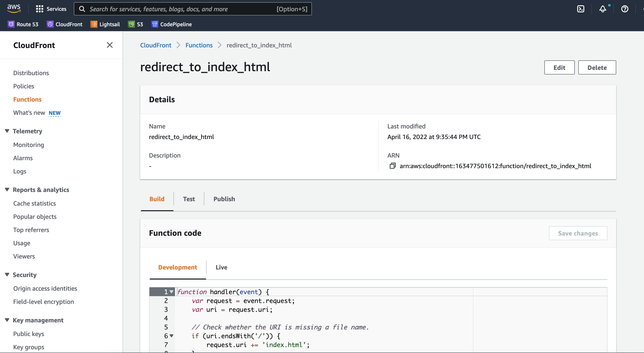The image size is (644, 353).
Task: Open the notifications bell
Action: coord(603,9)
